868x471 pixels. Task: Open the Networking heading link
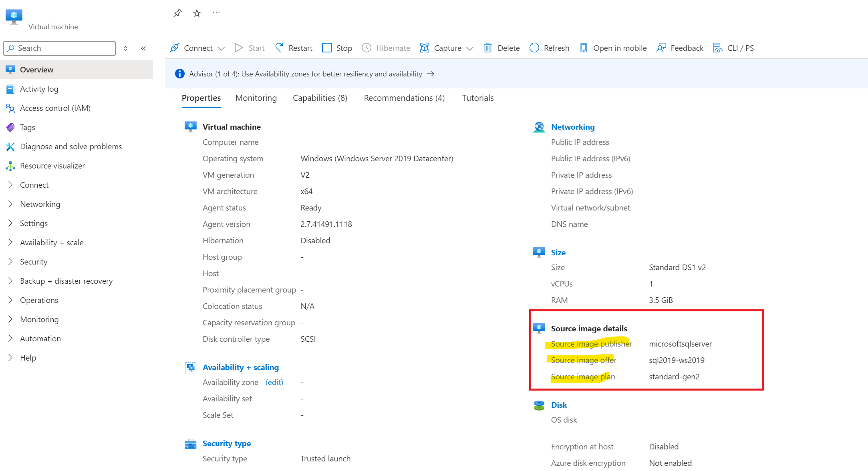(x=572, y=127)
